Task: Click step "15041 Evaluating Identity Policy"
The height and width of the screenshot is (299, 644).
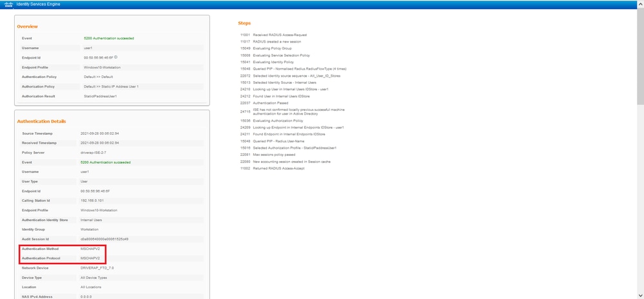Action: coord(267,62)
